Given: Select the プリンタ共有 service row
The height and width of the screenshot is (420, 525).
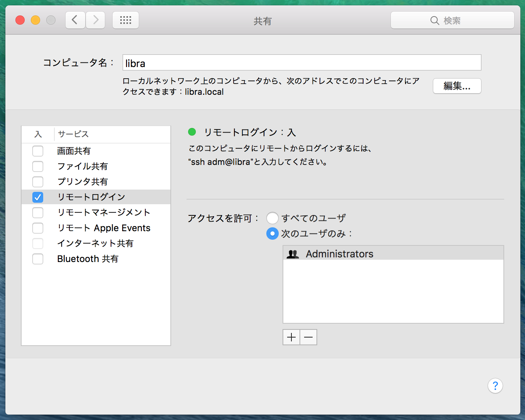Looking at the screenshot, I should 96,182.
